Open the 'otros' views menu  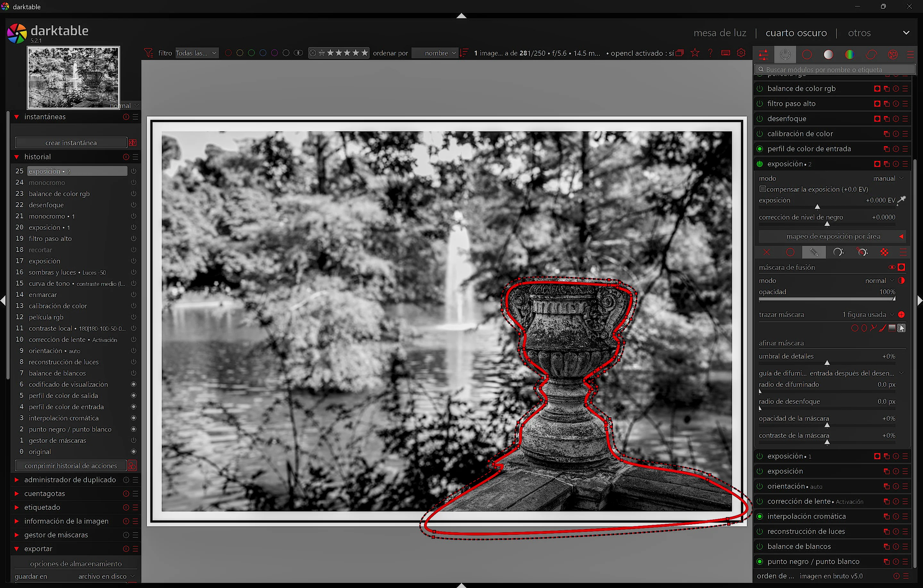point(859,33)
